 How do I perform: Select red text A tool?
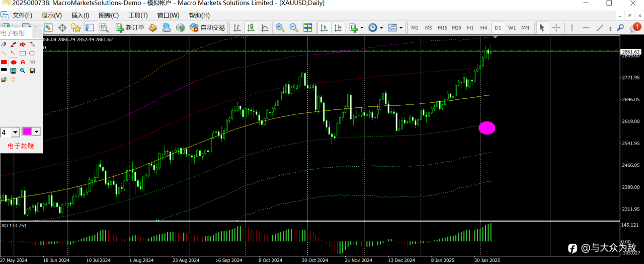point(23,62)
